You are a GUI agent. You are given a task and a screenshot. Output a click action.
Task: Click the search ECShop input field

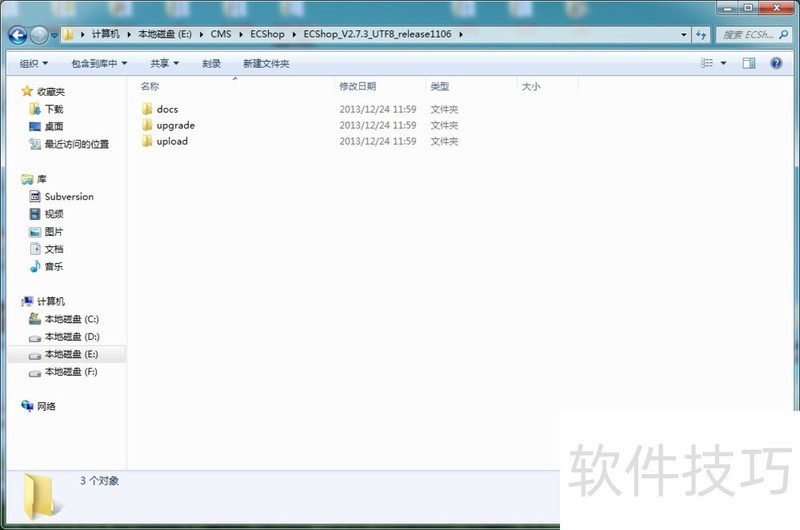pyautogui.click(x=748, y=35)
